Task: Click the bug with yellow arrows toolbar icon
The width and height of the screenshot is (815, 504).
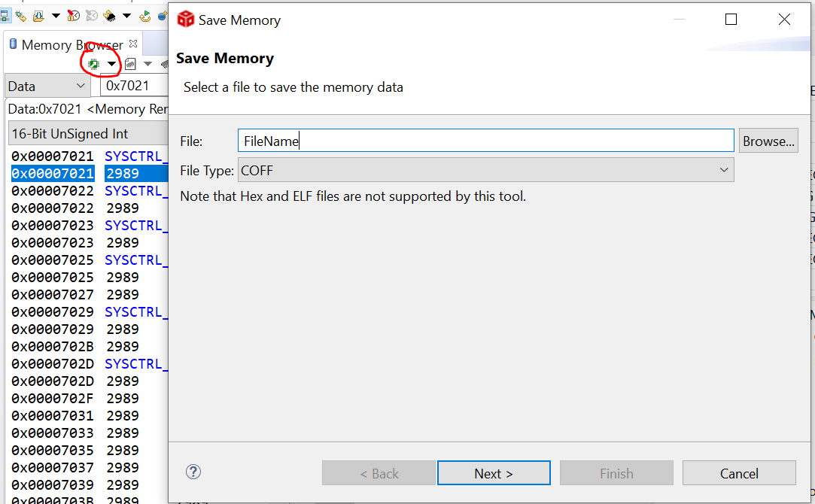Action: point(20,15)
